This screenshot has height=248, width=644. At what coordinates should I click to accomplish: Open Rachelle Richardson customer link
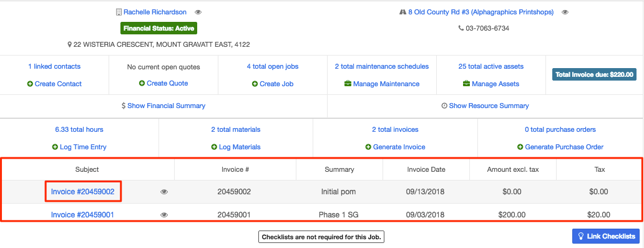click(x=155, y=12)
